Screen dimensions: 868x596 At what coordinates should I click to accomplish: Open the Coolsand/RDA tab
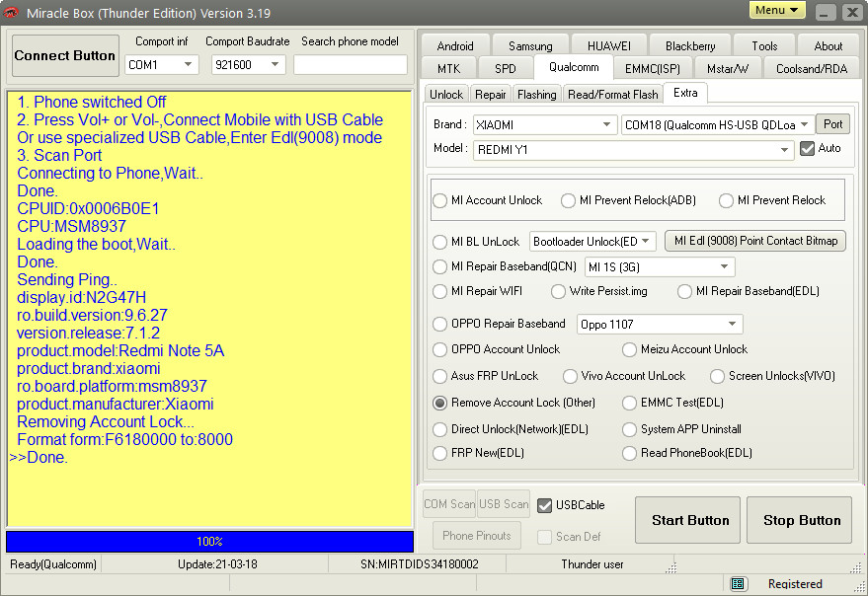coord(812,69)
